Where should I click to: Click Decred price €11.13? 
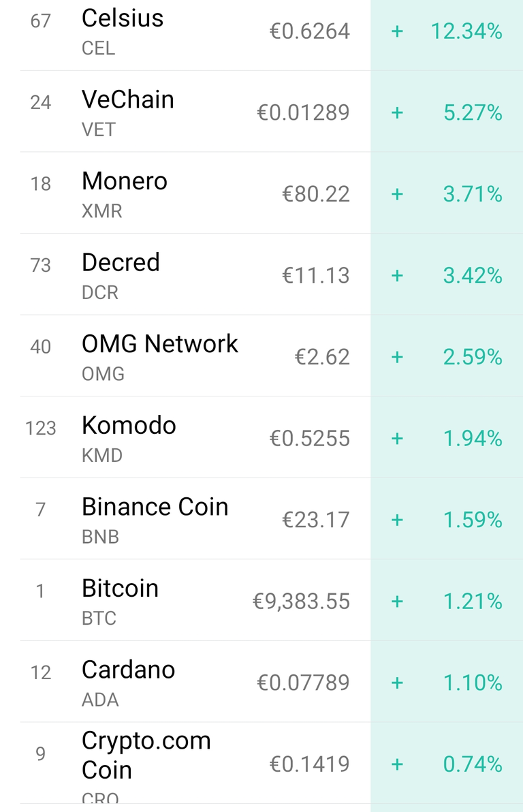(316, 275)
